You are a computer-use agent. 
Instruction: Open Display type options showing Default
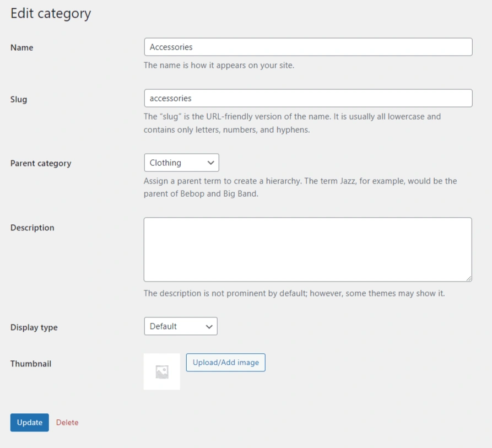pyautogui.click(x=181, y=326)
